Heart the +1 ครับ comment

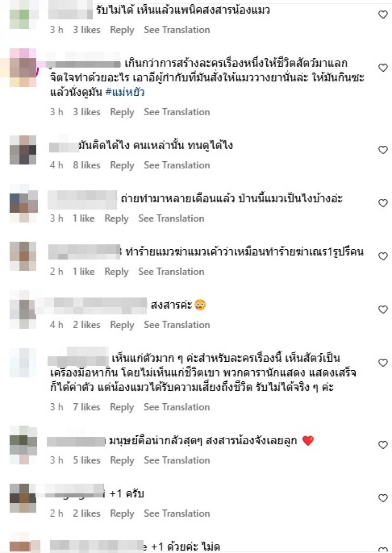tap(383, 498)
